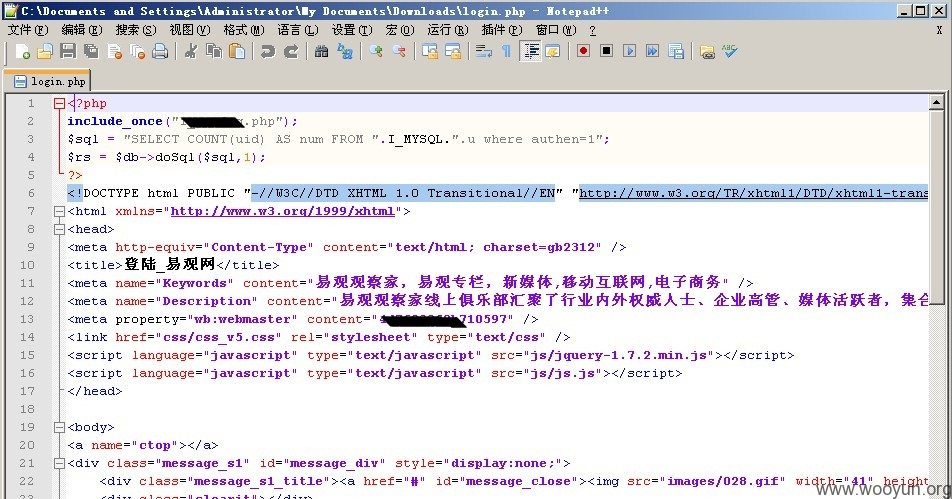The image size is (952, 499).
Task: Open the 设置(T) menu
Action: click(352, 30)
